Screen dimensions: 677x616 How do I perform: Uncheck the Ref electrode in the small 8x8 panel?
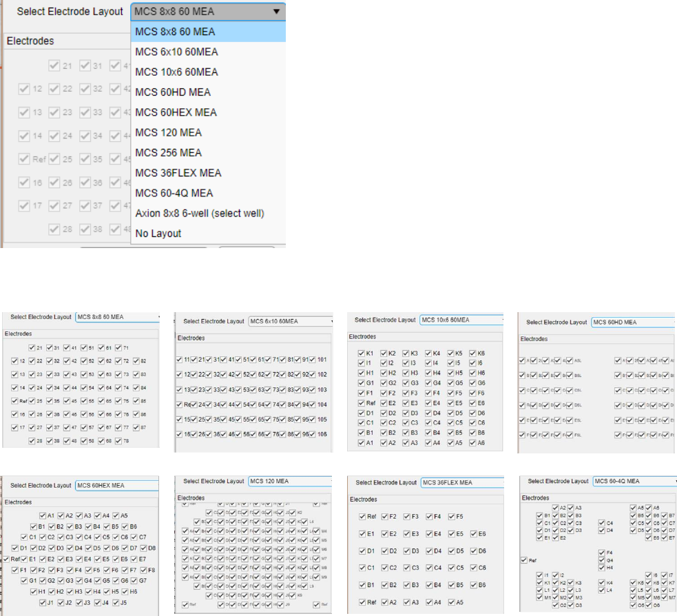(14, 401)
